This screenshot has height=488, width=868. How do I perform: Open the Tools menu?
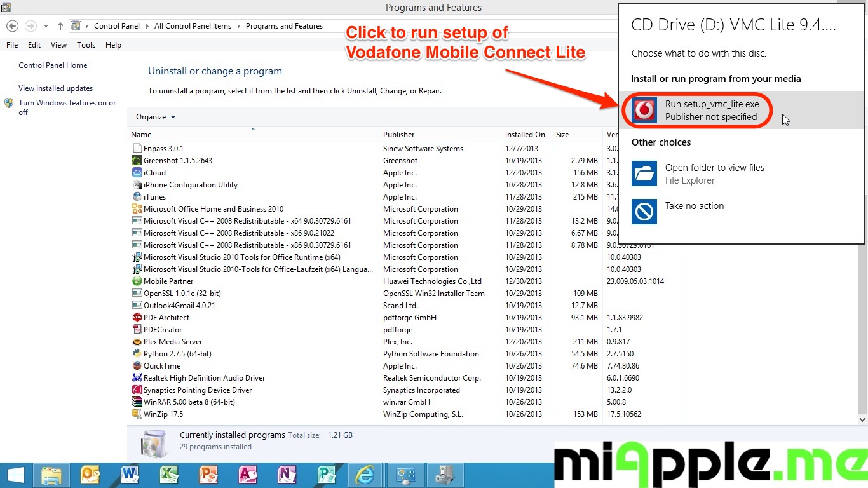(86, 45)
